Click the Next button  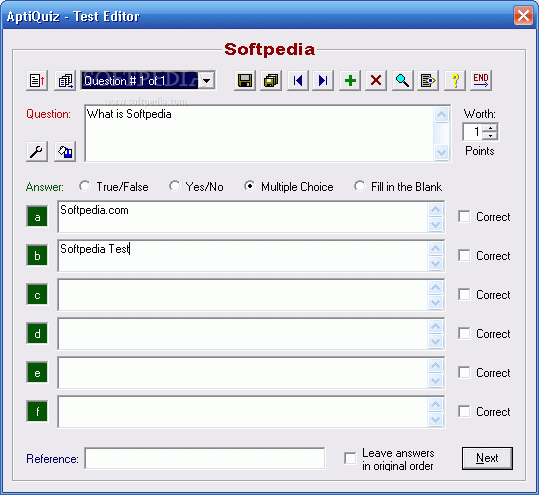click(x=487, y=458)
